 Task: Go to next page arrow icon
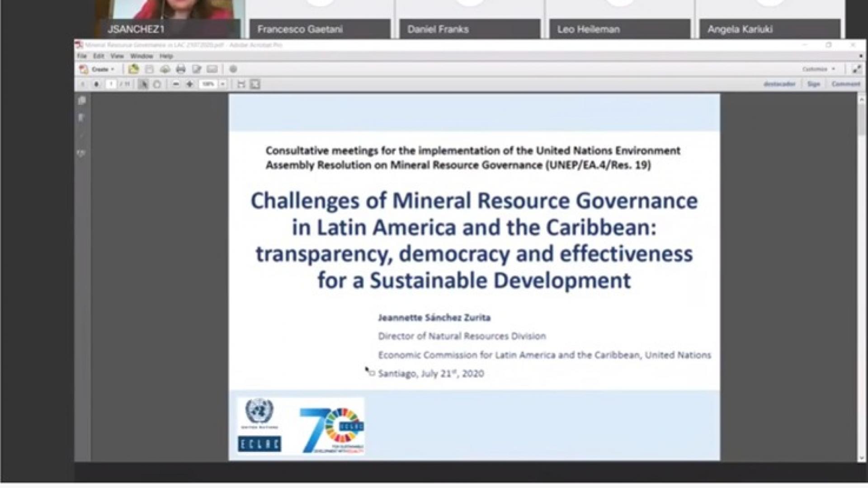96,84
